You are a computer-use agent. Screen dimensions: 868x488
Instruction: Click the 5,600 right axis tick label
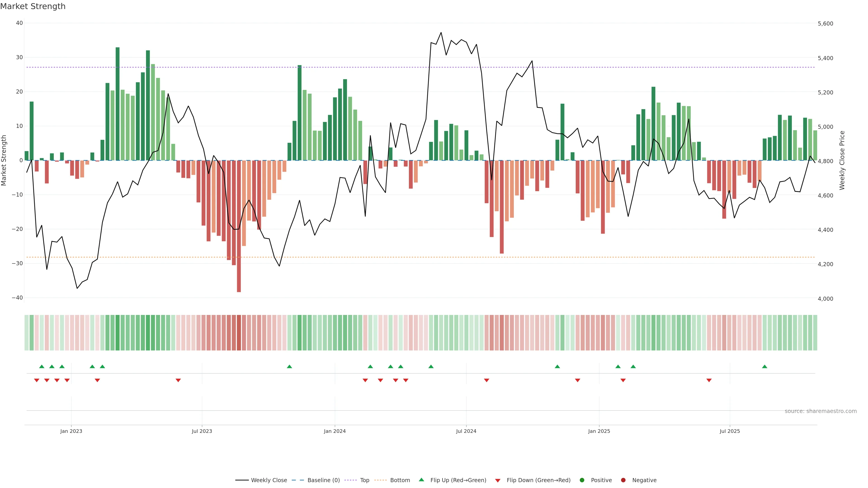point(825,23)
